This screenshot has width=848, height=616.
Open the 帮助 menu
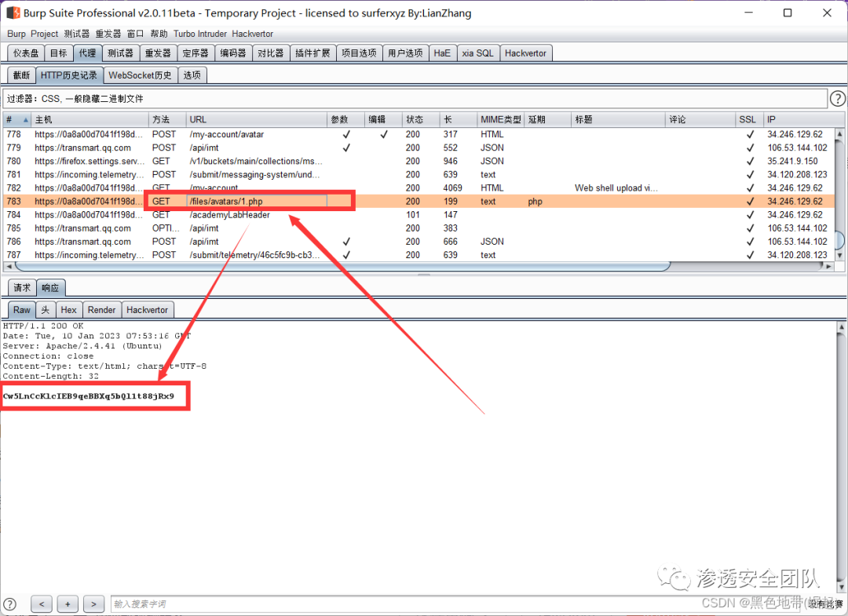(x=159, y=34)
